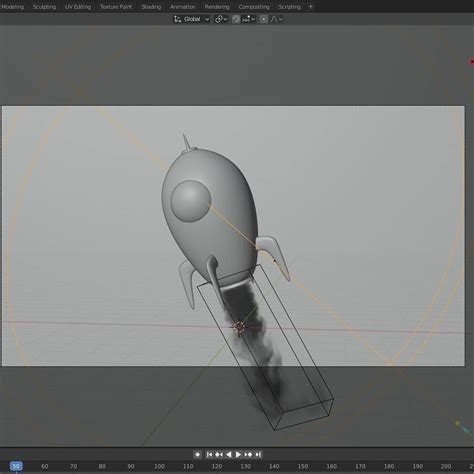Viewport: 474px width, 474px height.
Task: Click frame 150 on the timeline
Action: click(303, 466)
